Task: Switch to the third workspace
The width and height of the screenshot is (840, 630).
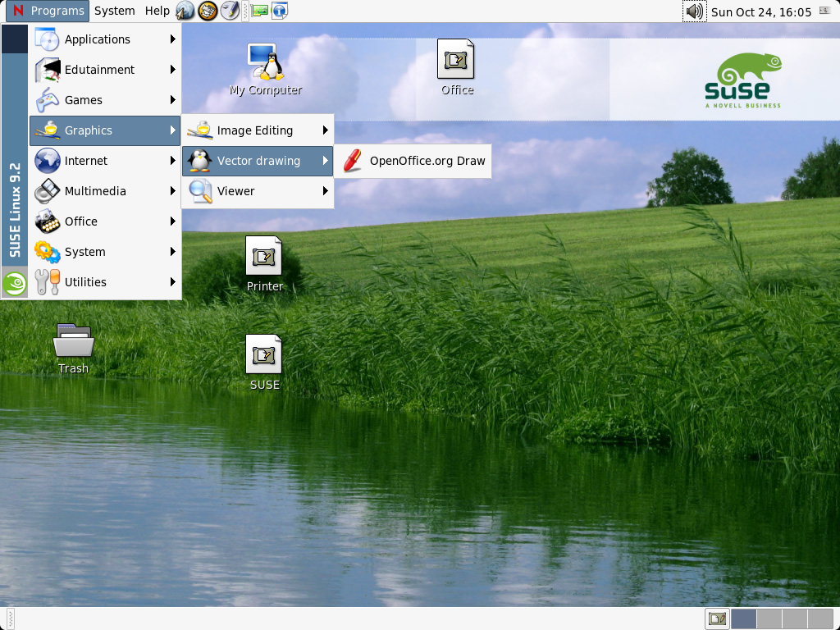Action: pyautogui.click(x=794, y=619)
